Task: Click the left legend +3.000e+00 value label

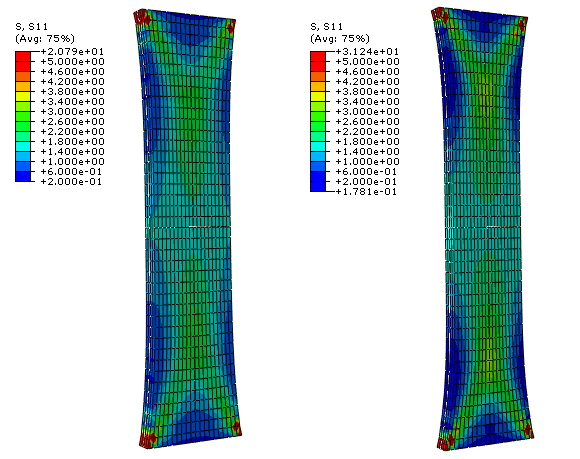Action: [72, 112]
